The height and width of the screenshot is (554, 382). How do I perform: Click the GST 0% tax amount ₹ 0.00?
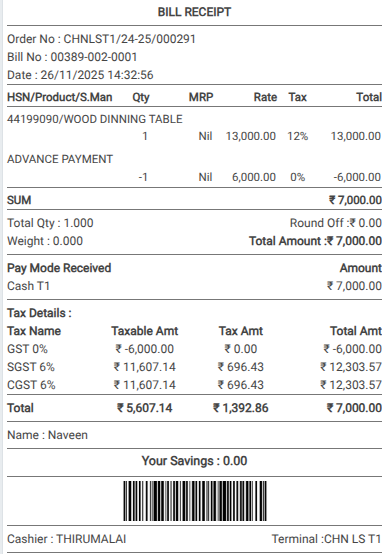(241, 349)
